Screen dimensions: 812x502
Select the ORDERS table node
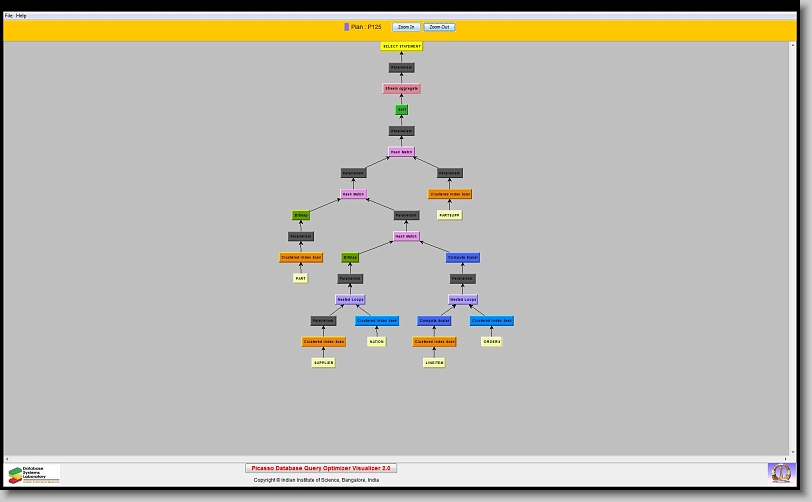pos(492,342)
